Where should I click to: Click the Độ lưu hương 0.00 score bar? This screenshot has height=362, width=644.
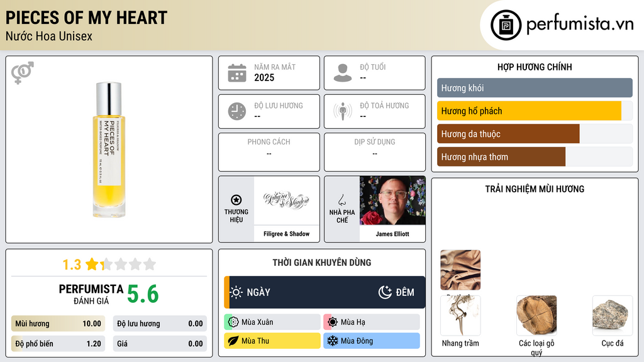tap(160, 324)
